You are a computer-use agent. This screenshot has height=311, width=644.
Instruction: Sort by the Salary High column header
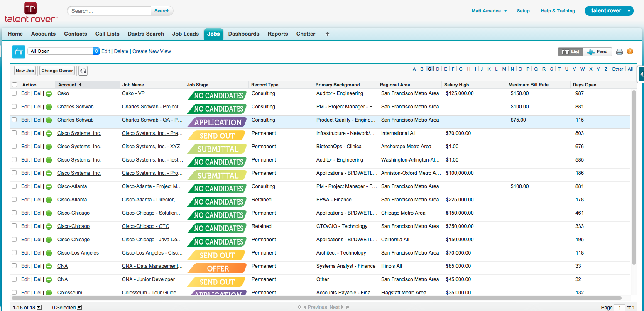pyautogui.click(x=474, y=85)
